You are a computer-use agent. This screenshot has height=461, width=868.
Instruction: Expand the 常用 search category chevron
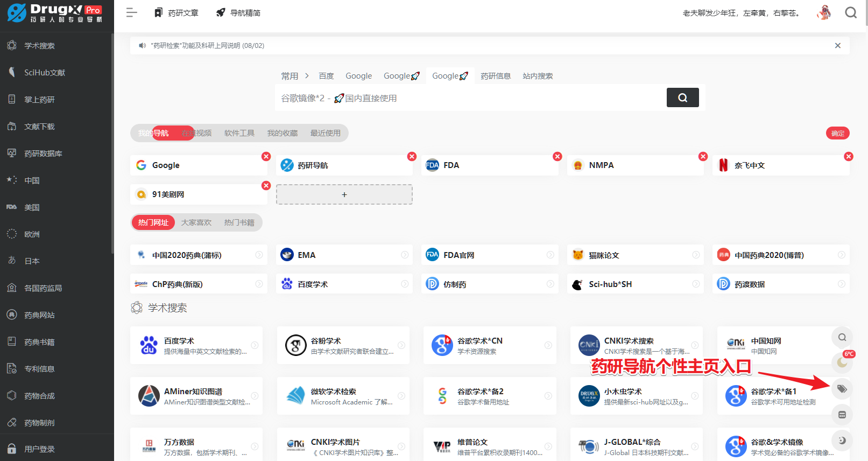[x=307, y=76]
